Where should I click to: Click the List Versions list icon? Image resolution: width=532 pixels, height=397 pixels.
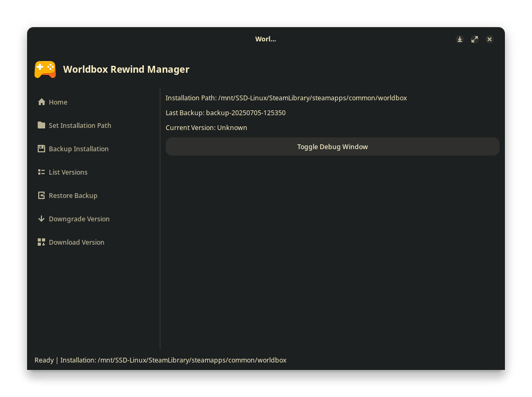(x=41, y=172)
